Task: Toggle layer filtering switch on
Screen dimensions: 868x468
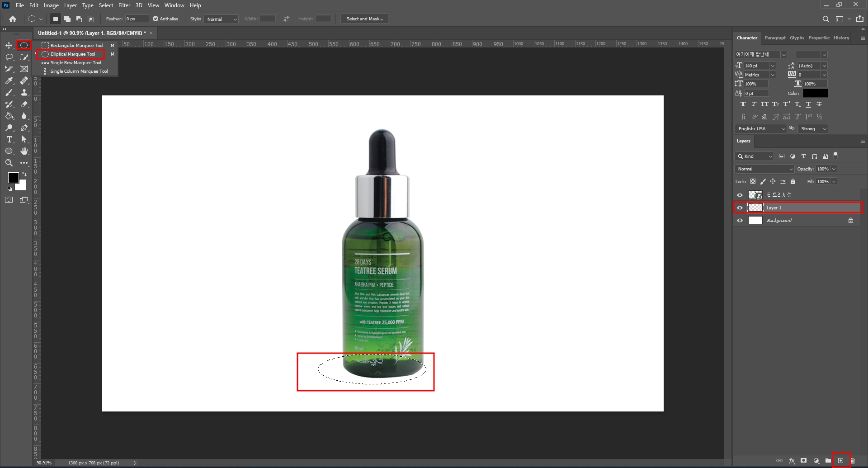Action: click(x=835, y=155)
